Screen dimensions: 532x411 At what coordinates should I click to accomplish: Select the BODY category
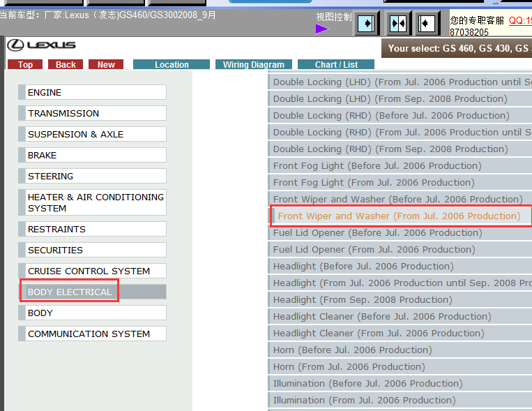pos(92,313)
